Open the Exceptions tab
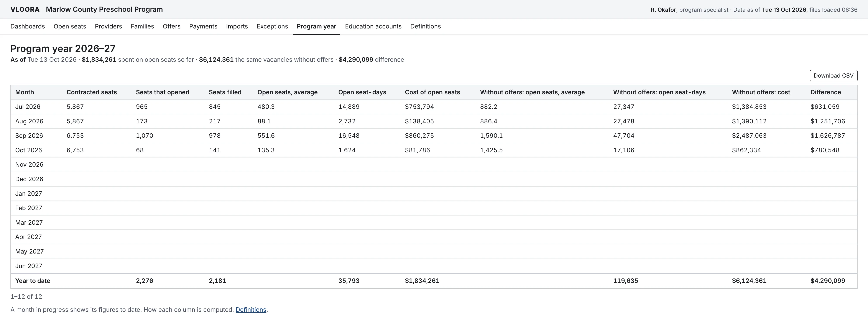868x325 pixels. click(272, 26)
